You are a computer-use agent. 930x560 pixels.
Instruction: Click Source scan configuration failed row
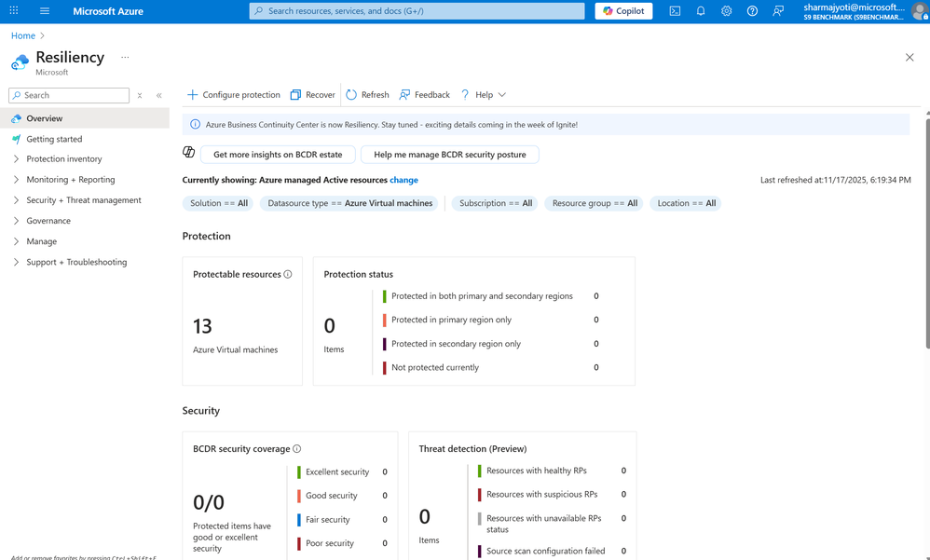pos(553,551)
